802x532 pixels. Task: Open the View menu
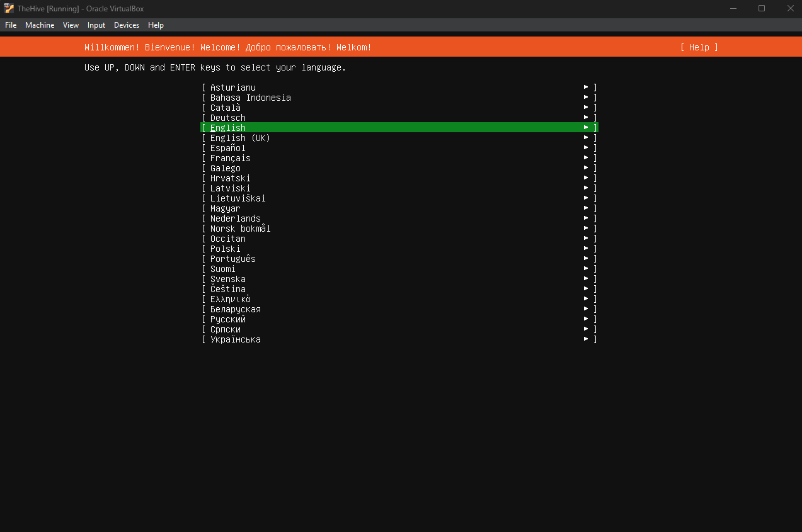[x=71, y=25]
